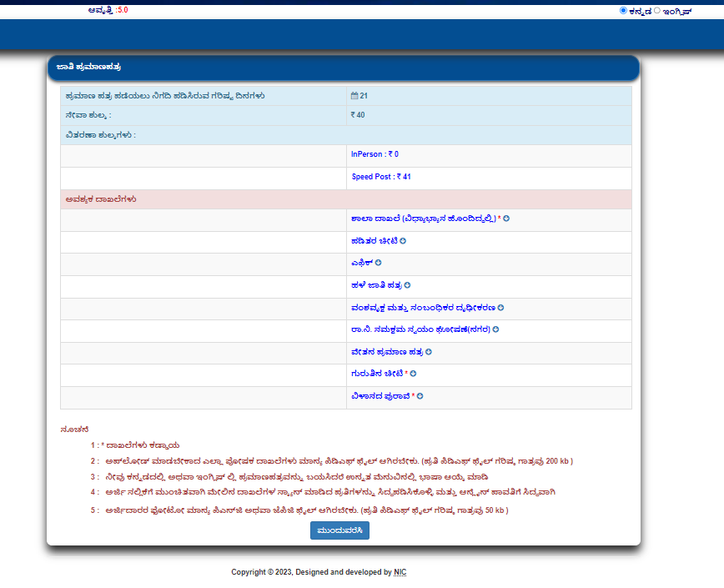Click the InPerson : ₹ 0 delivery charge
This screenshot has height=588, width=724.
[x=375, y=154]
